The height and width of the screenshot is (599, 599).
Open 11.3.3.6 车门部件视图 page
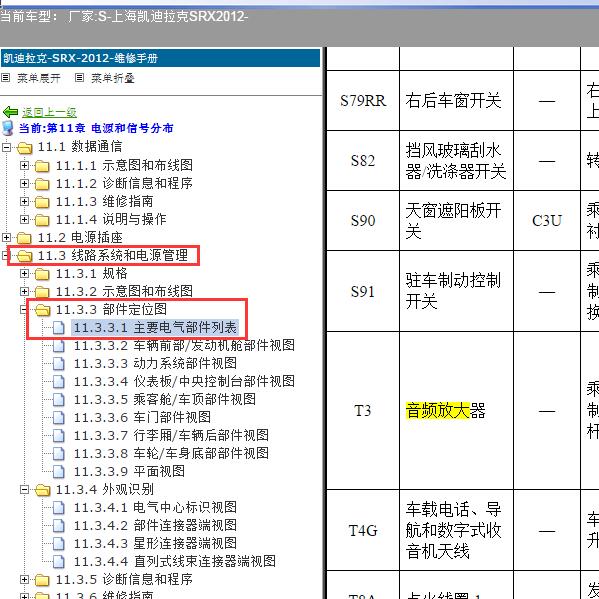point(142,418)
